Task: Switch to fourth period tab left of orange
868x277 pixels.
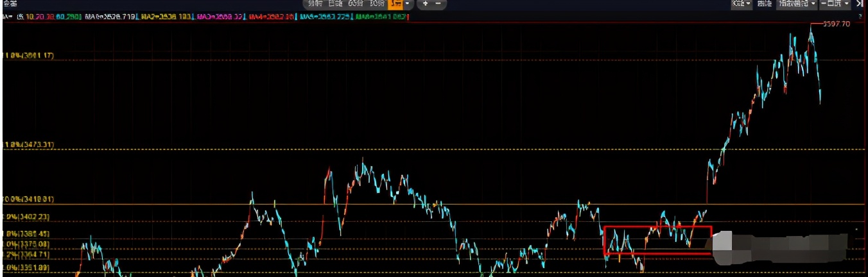Action: [x=378, y=4]
